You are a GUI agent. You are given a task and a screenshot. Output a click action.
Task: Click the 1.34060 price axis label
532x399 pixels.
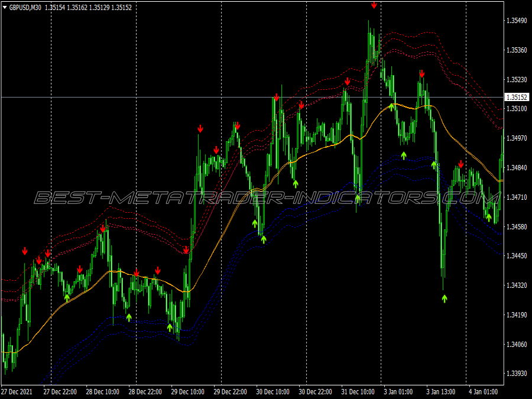pyautogui.click(x=517, y=345)
